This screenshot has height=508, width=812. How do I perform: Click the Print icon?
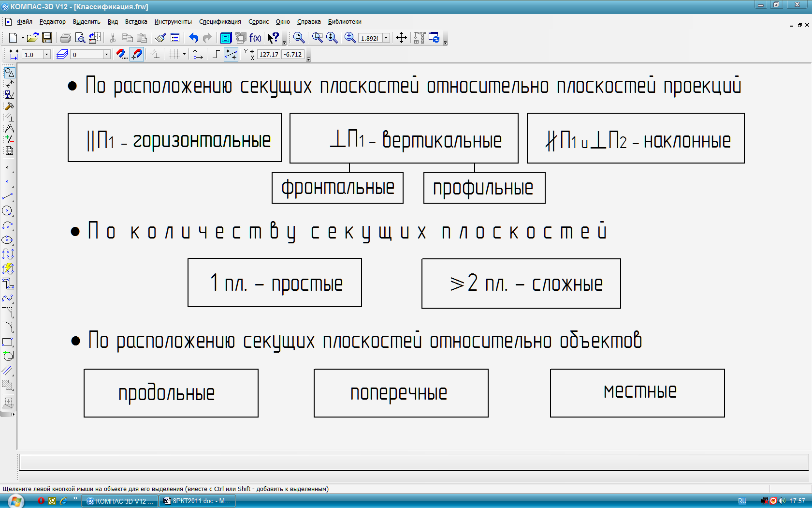(65, 38)
